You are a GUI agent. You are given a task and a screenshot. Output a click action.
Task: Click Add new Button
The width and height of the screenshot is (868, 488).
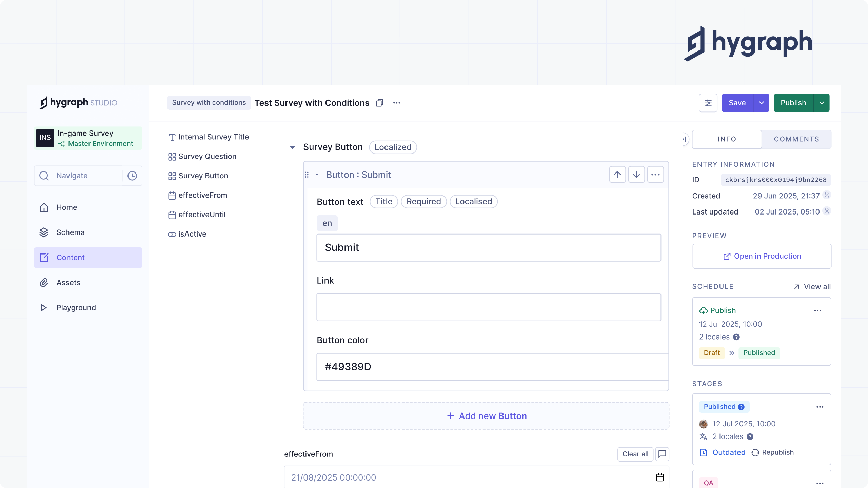[486, 416]
